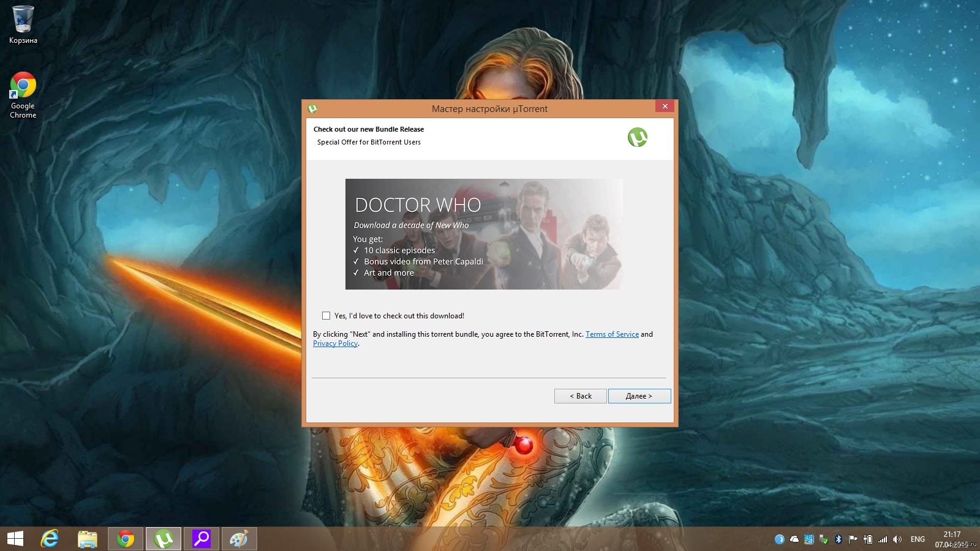Screen dimensions: 980x551
Task: Open the volume speaker tray icon
Action: (x=897, y=539)
